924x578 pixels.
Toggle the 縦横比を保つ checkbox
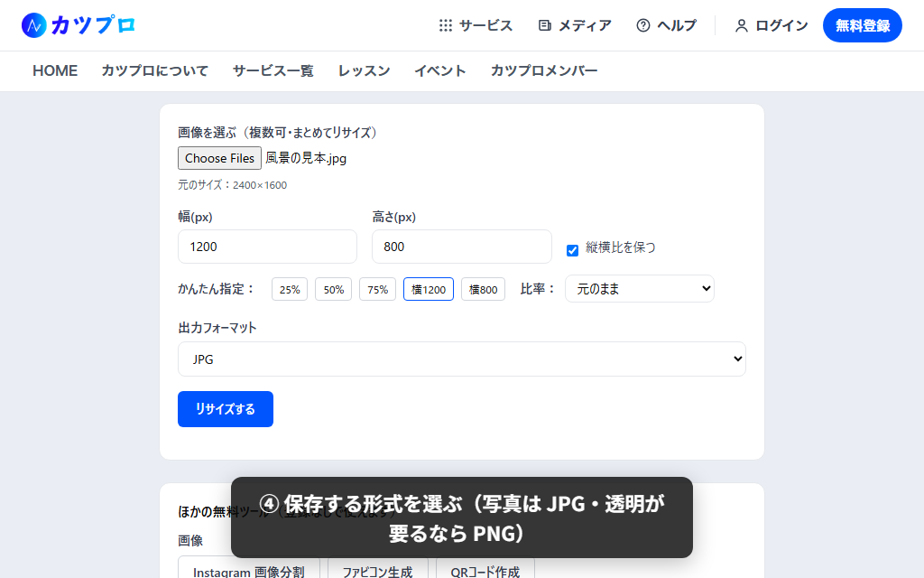tap(572, 250)
